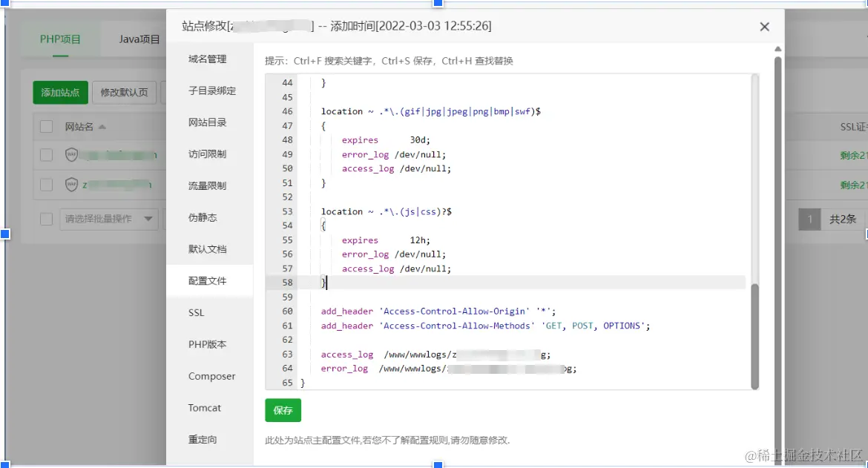
Task: Click the location js|css line
Action: [387, 211]
